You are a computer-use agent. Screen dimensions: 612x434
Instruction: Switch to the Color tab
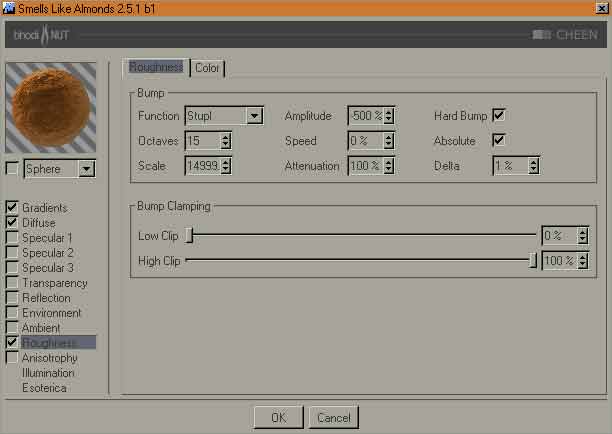[207, 68]
